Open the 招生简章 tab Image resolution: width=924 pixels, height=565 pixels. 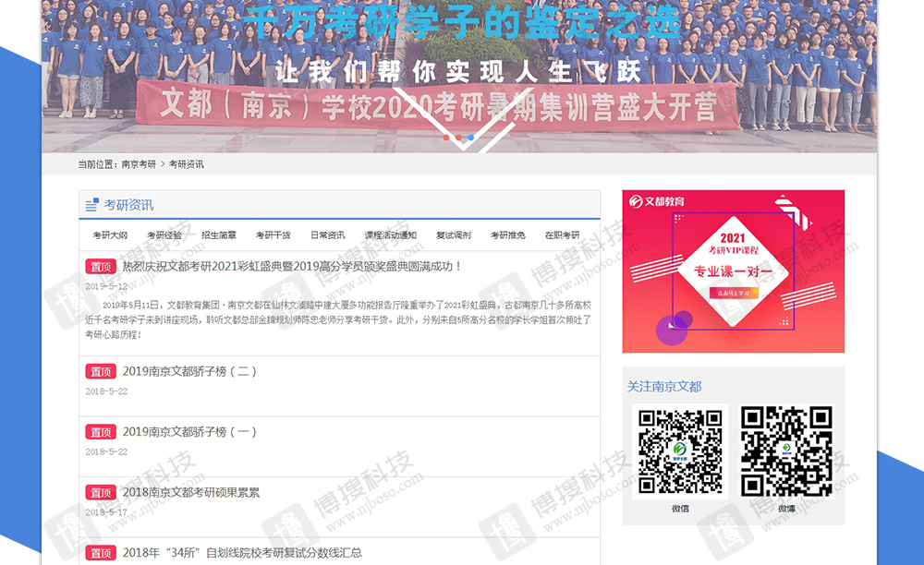(219, 235)
